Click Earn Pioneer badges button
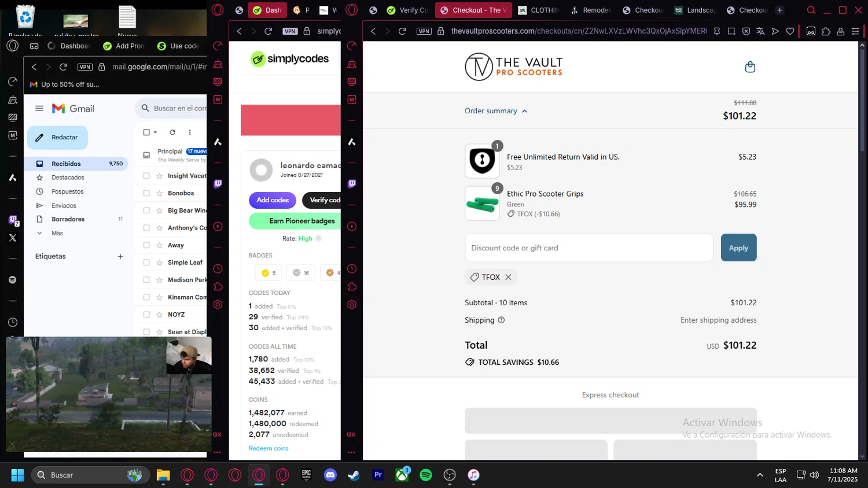868x488 pixels. pos(295,221)
